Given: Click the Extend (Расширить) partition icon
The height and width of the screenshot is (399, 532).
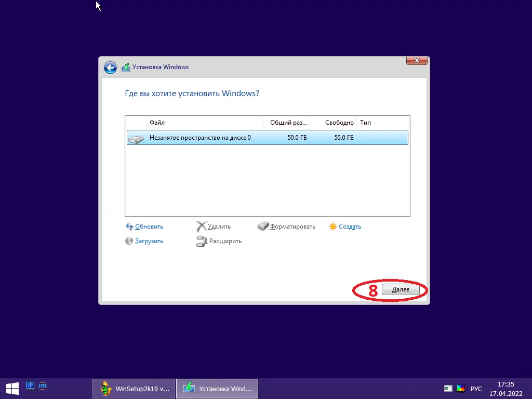Looking at the screenshot, I should click(x=202, y=241).
